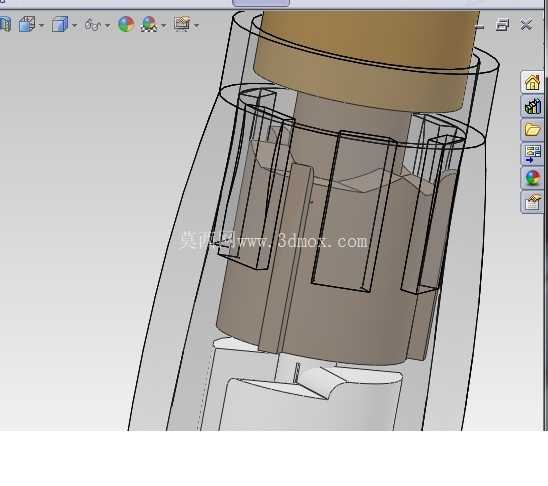The image size is (548, 486).
Task: Open the Hide/Show Items dropdown arrow
Action: click(108, 26)
